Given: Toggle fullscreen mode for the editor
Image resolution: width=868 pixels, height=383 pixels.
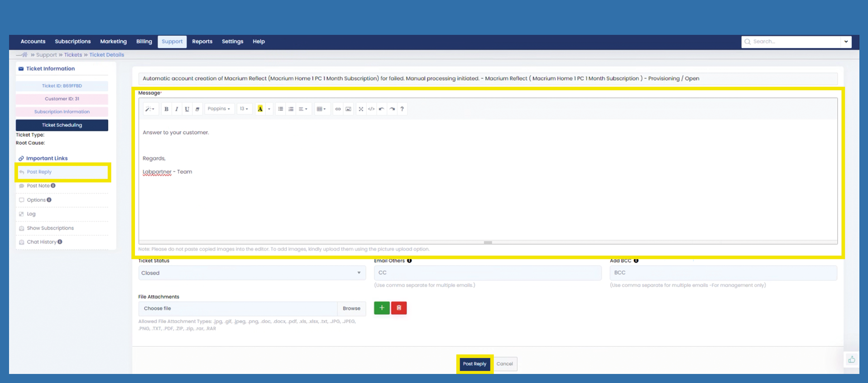Looking at the screenshot, I should click(x=361, y=109).
